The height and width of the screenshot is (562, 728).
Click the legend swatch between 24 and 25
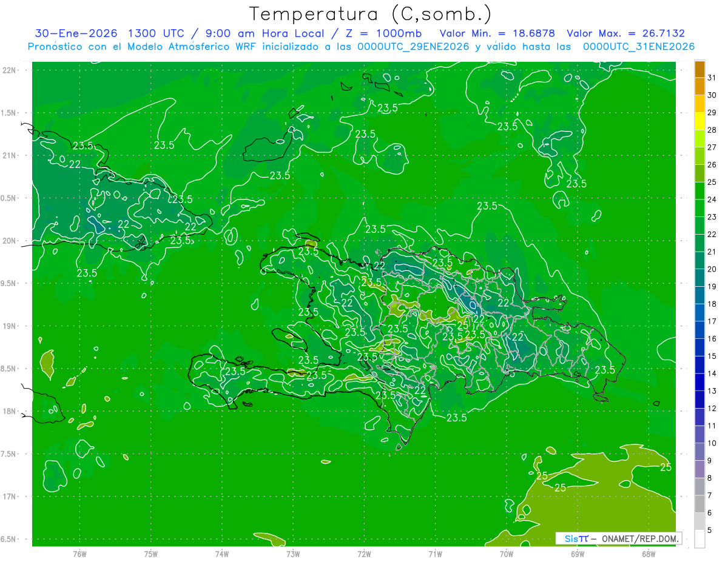[x=699, y=191]
